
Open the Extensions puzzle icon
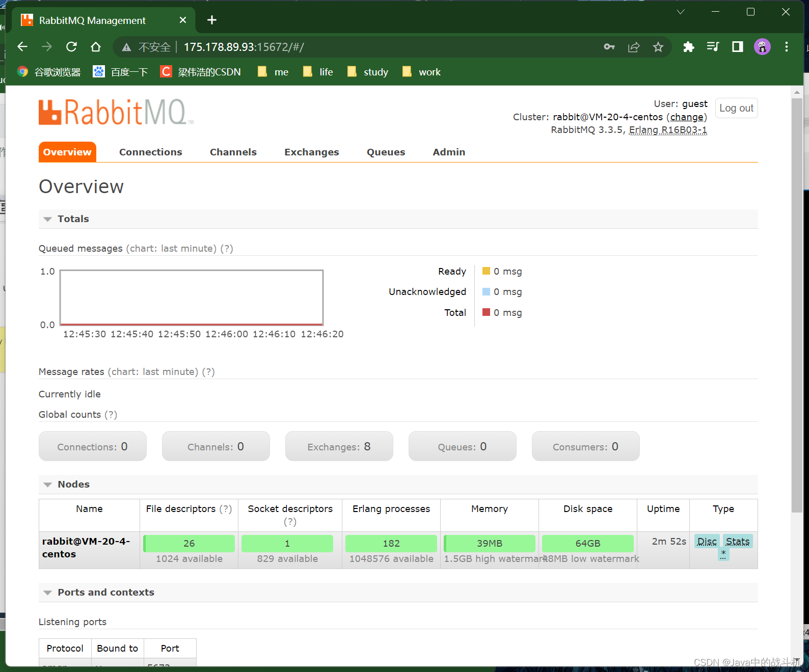tap(689, 47)
